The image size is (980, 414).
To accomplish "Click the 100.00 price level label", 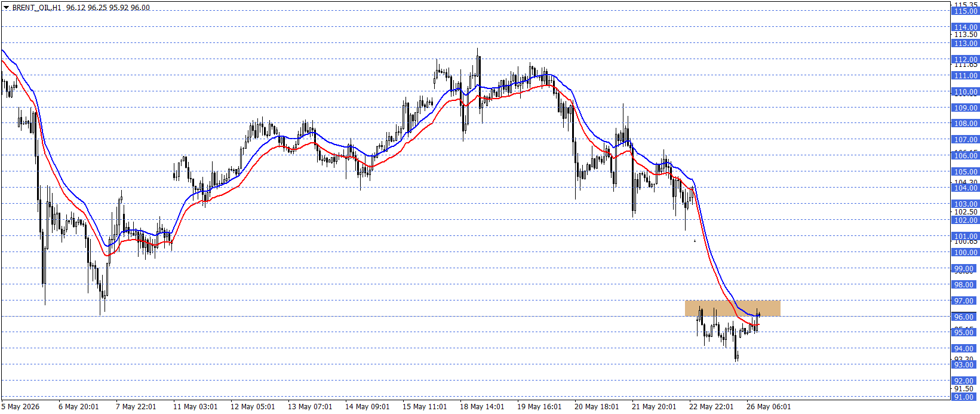I will point(965,252).
